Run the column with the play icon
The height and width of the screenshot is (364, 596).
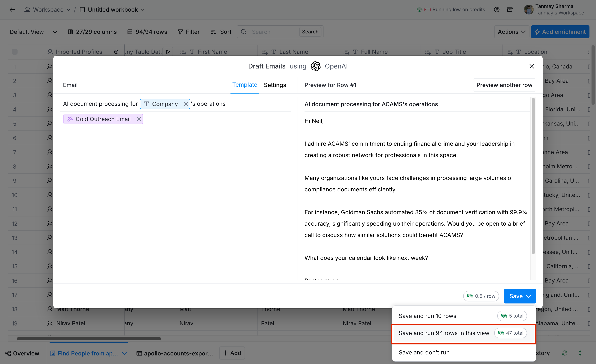pyautogui.click(x=168, y=52)
